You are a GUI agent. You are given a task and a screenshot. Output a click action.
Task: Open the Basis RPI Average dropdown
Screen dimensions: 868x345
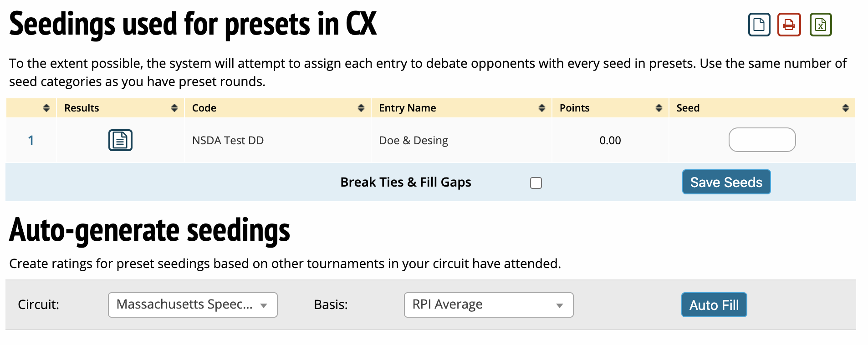[488, 305]
